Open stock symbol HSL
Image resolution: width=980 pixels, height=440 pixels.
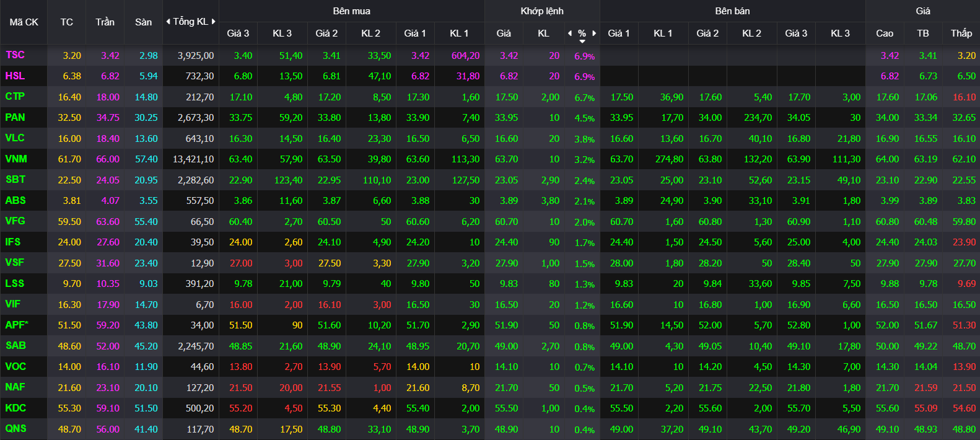point(15,76)
